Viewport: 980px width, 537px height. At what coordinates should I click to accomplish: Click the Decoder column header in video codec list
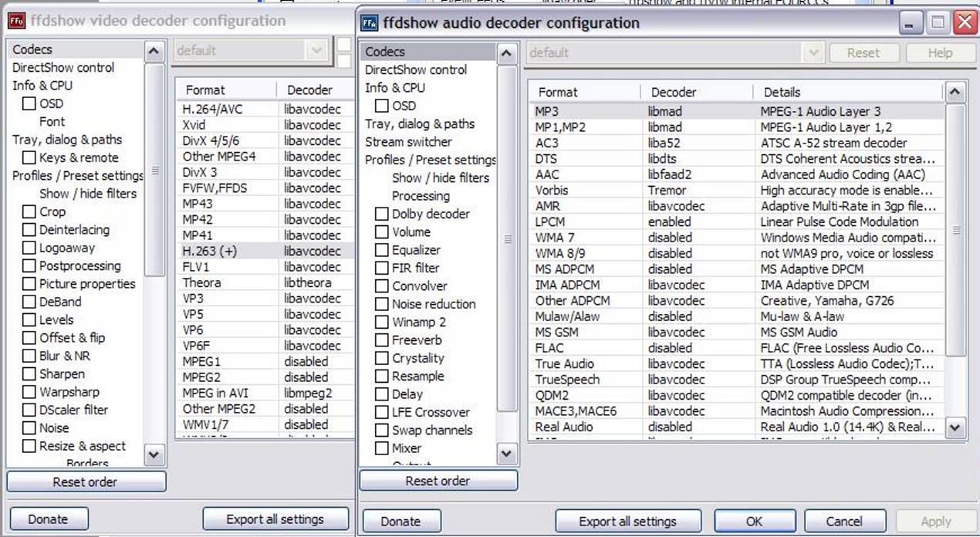tap(316, 90)
